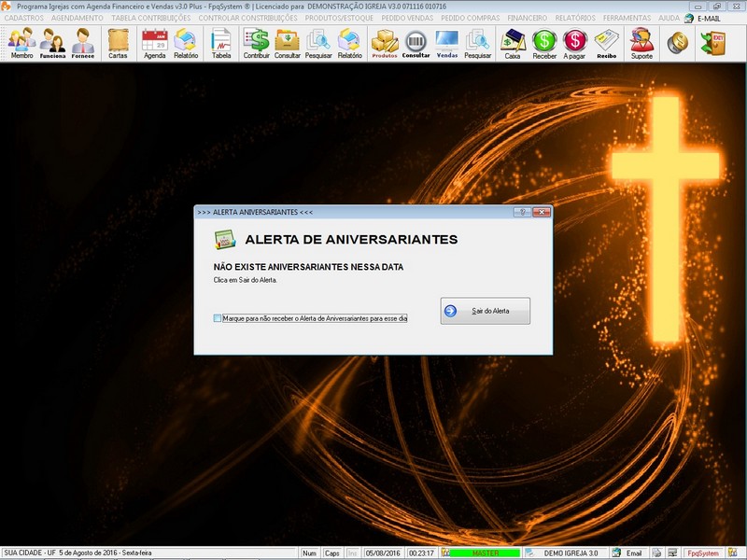Viewport: 747px width, 560px height.
Task: Open the PRODUTOS/ESTOQUE menu
Action: point(339,18)
